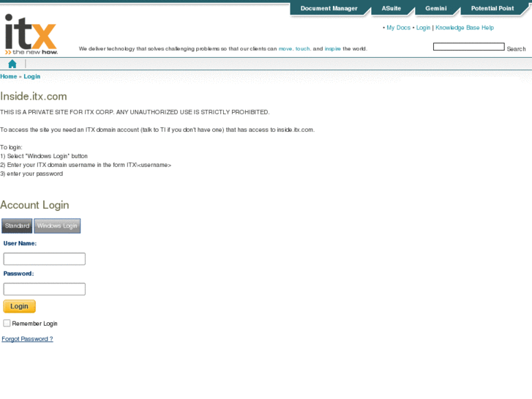Click the Login breadcrumb link
532x399 pixels.
(32, 76)
